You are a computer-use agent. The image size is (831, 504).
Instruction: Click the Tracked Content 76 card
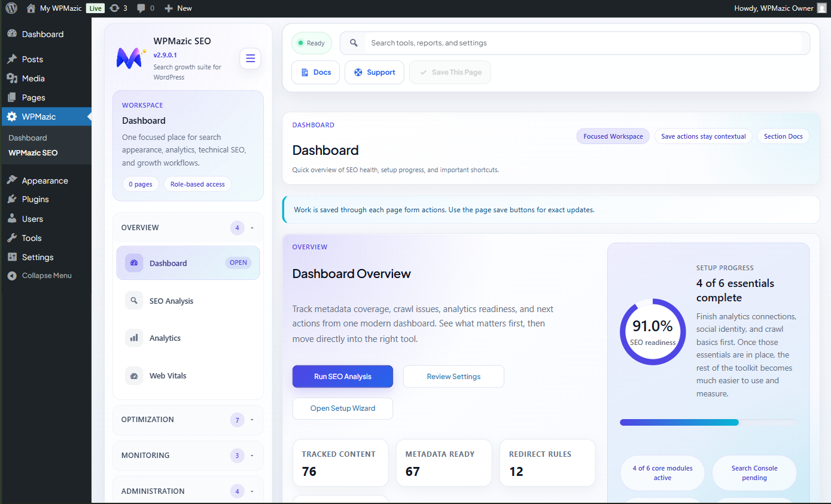340,463
